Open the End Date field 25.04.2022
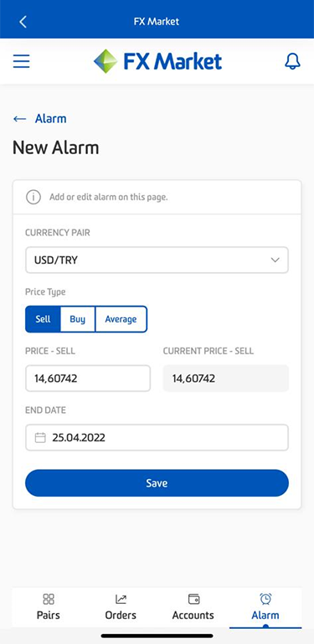Screen dimensions: 314x644 (x=157, y=437)
